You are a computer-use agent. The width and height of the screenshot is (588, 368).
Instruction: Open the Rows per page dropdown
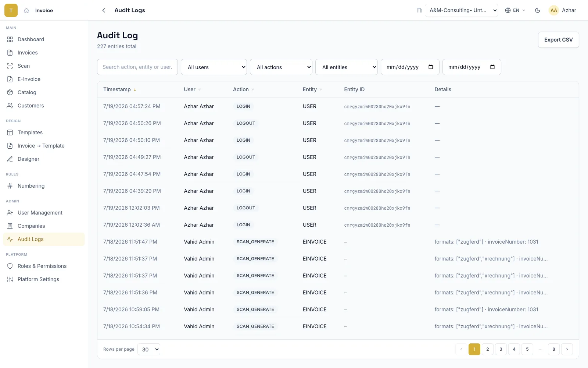pos(149,349)
